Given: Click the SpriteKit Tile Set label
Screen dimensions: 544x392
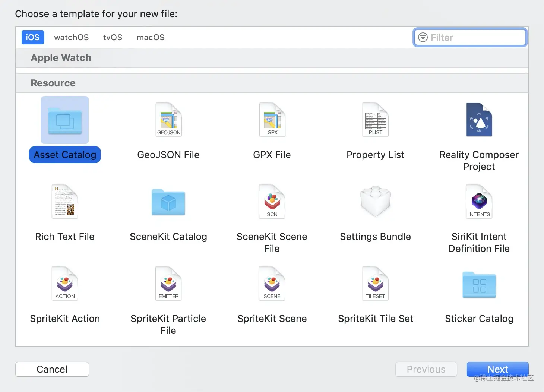Looking at the screenshot, I should point(376,319).
